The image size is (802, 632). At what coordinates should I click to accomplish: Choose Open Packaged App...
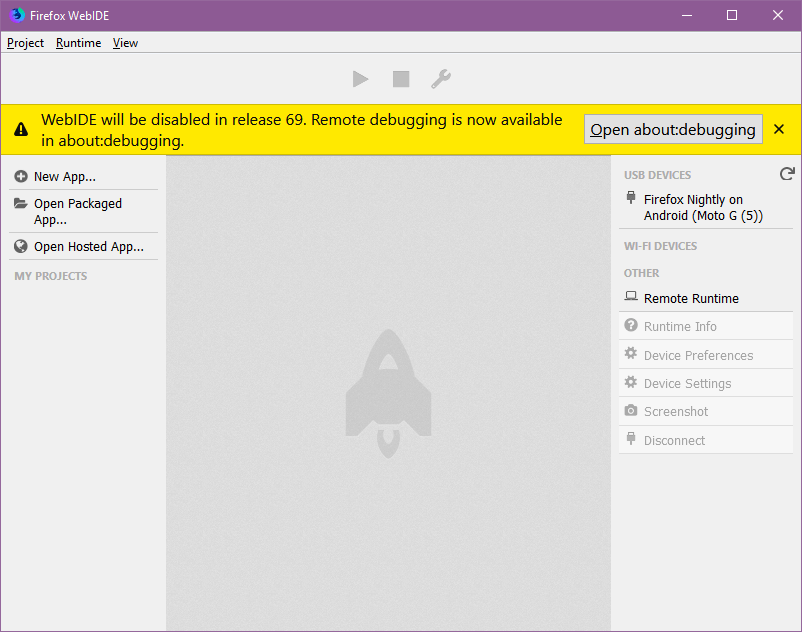tap(77, 211)
